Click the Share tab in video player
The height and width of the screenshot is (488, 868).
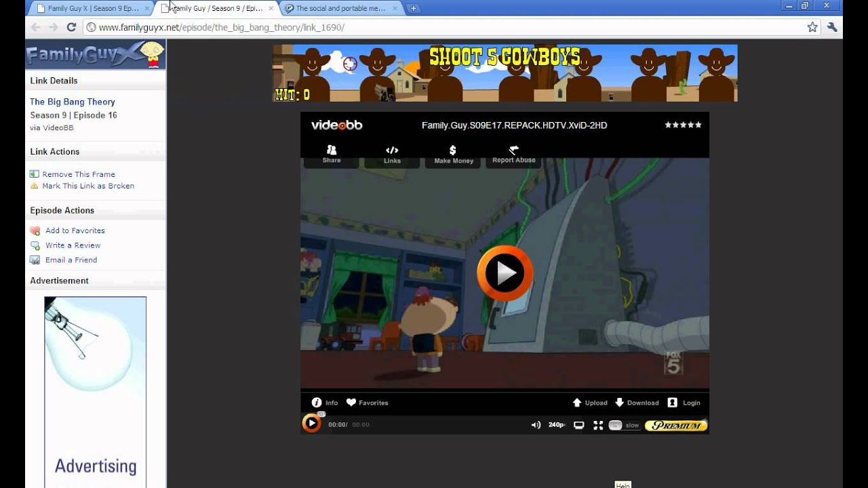pos(332,155)
